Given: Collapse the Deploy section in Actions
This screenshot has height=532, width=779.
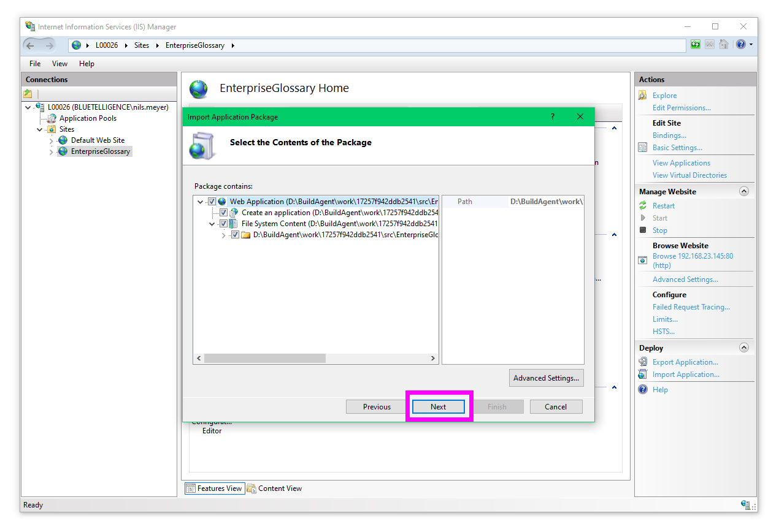Looking at the screenshot, I should tap(744, 348).
